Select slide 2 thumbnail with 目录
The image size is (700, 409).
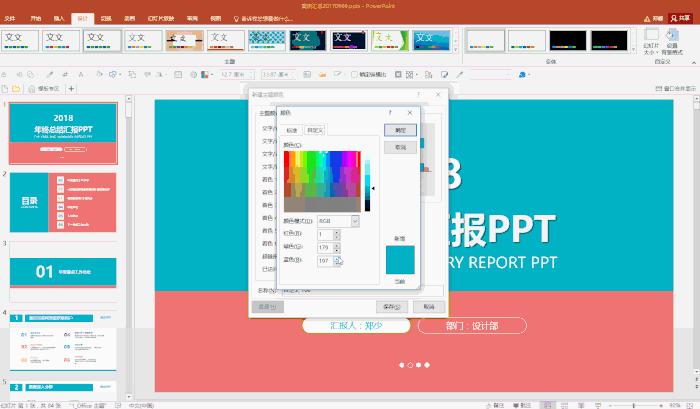point(63,202)
